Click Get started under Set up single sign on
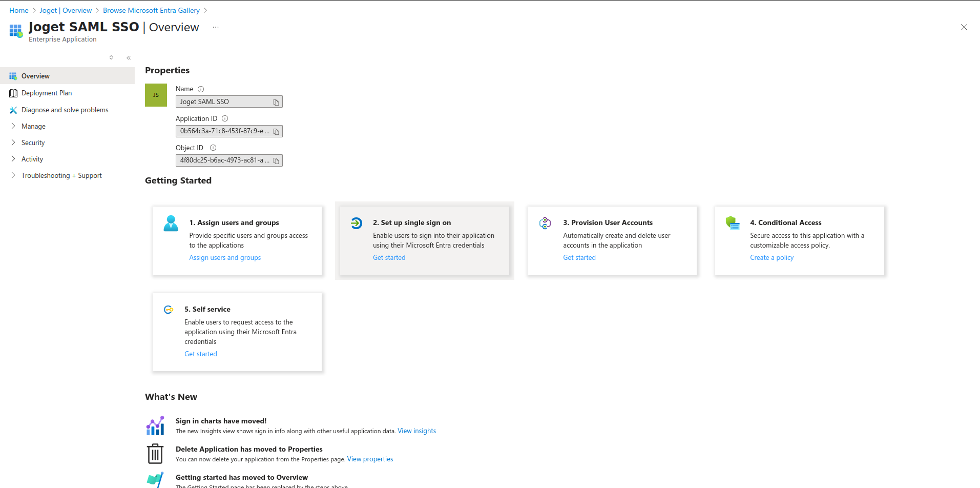This screenshot has height=488, width=980. click(x=389, y=257)
